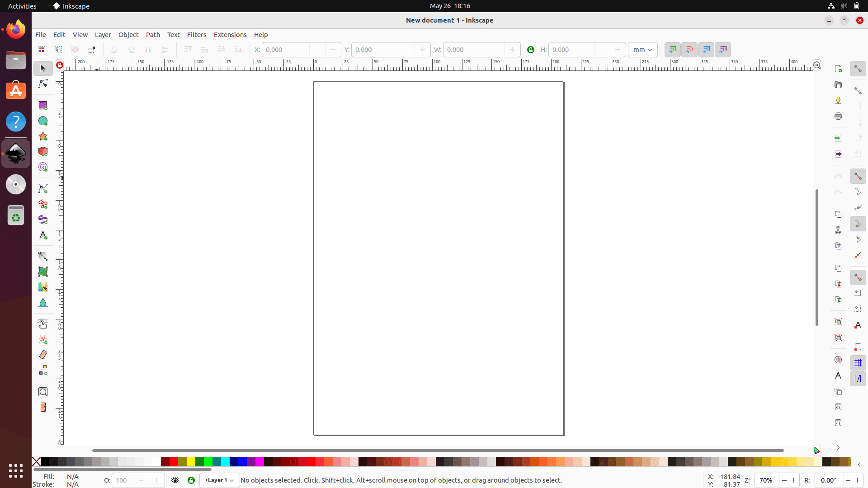Image resolution: width=868 pixels, height=488 pixels.
Task: Open the Path menu
Action: tap(153, 34)
